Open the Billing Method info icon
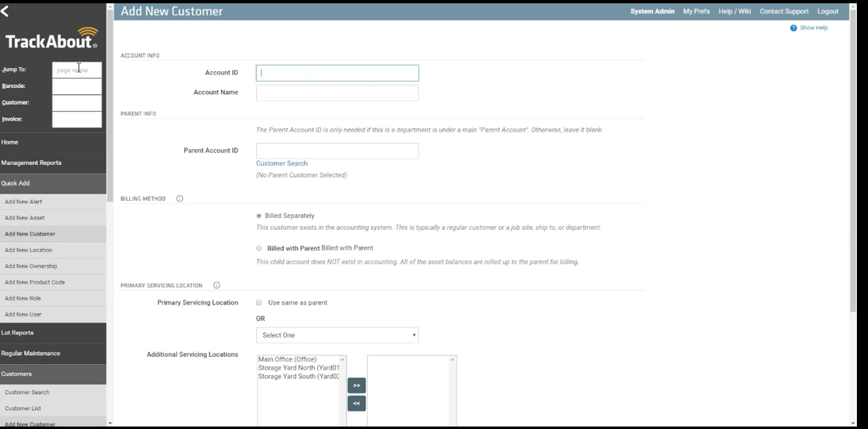This screenshot has width=868, height=429. (179, 198)
